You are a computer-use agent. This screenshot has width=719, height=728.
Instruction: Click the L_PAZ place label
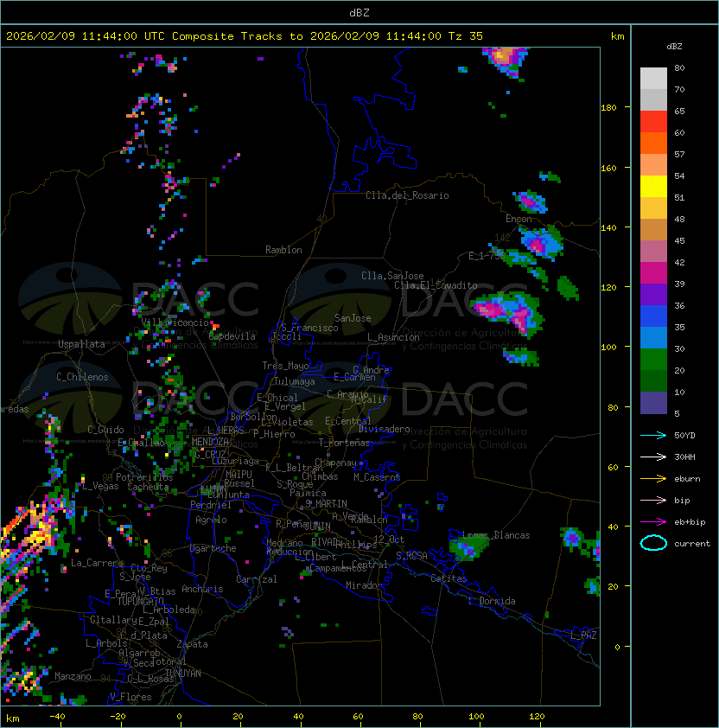(583, 635)
